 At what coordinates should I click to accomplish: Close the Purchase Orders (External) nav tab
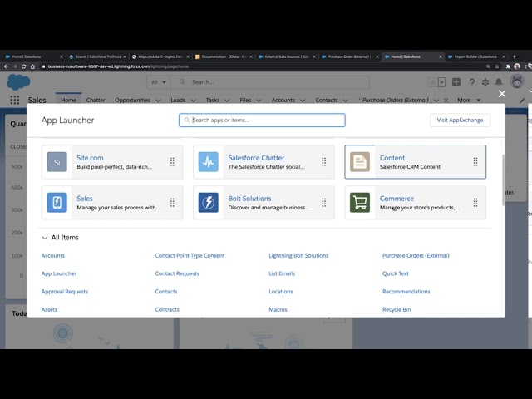point(446,101)
